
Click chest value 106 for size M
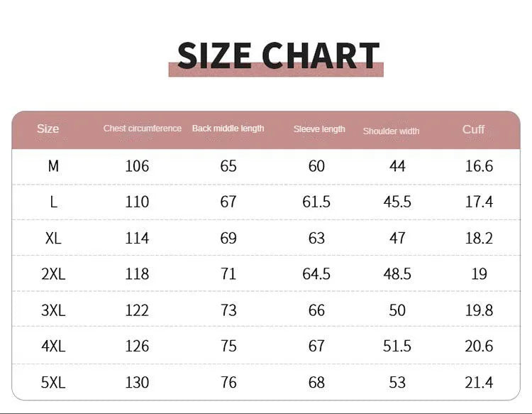point(137,166)
